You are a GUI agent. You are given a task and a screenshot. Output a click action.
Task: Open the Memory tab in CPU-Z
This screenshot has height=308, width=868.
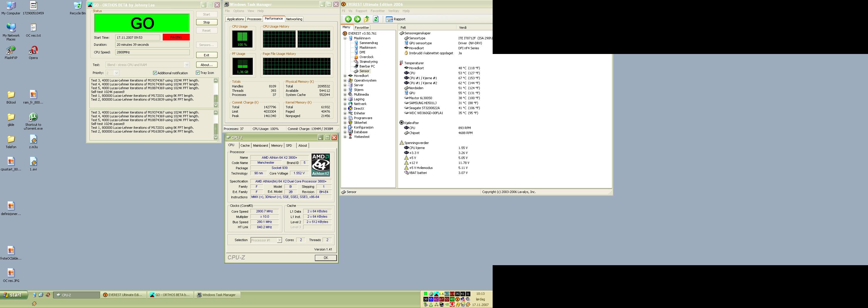pos(277,145)
